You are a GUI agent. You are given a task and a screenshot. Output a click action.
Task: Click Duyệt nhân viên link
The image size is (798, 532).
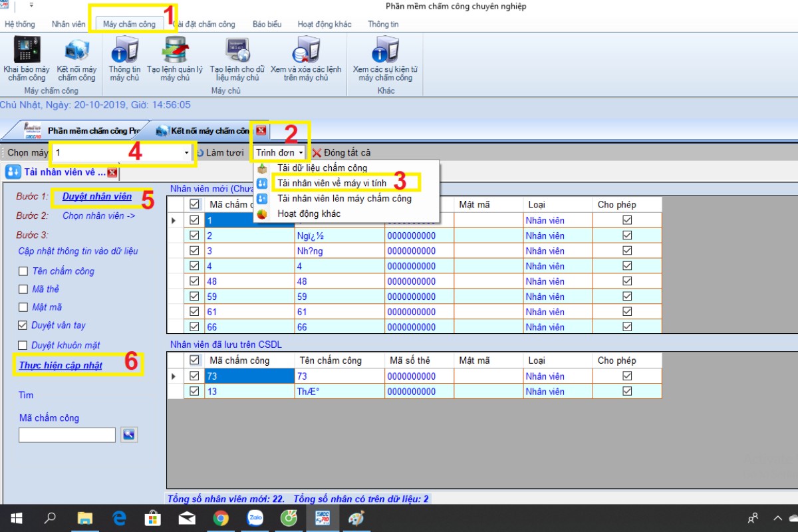point(97,196)
